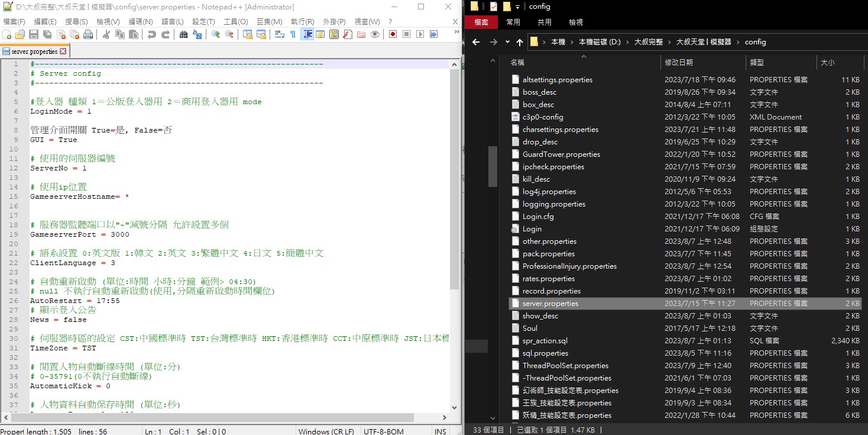Open the 語言(L) menu
Image resolution: width=868 pixels, height=435 pixels.
pos(173,21)
